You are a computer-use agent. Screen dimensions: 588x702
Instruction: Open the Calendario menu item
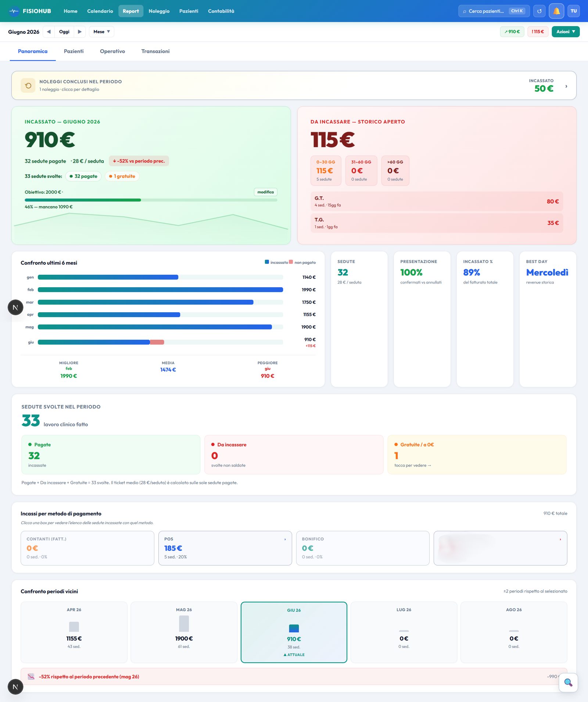pos(100,11)
